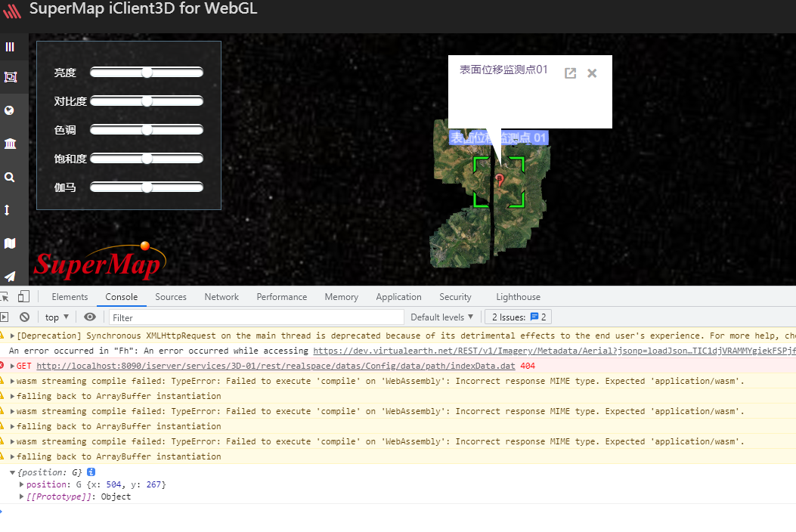Viewport: 796px width, 532px height.
Task: Select the vertical double-arrow measure icon
Action: point(7,209)
